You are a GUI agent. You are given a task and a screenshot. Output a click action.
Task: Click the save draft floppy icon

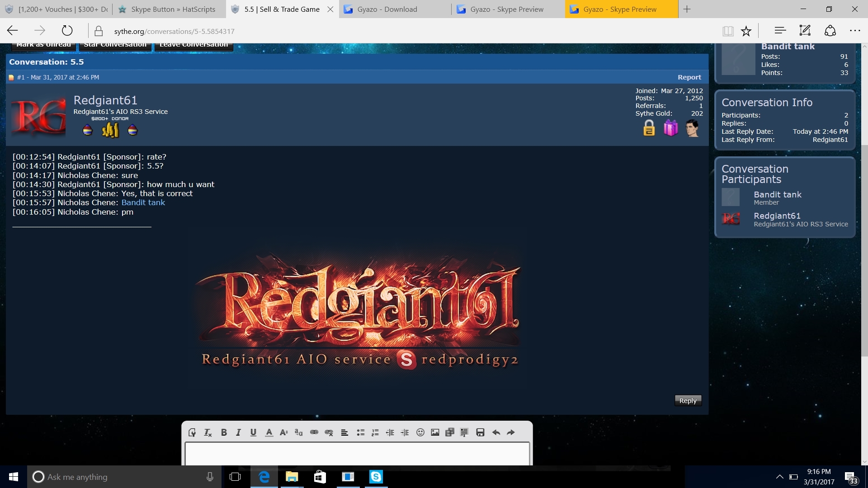(x=480, y=432)
